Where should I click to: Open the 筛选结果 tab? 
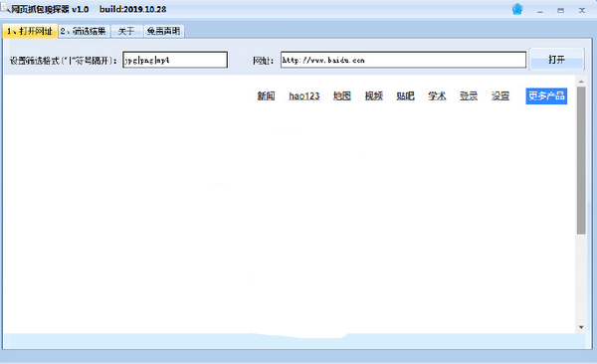click(x=84, y=31)
